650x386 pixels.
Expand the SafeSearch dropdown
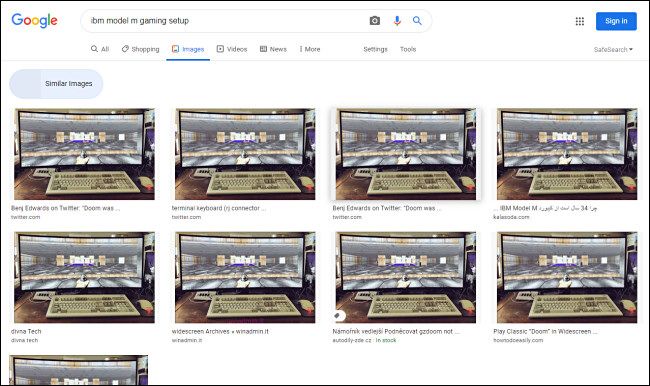tap(613, 49)
